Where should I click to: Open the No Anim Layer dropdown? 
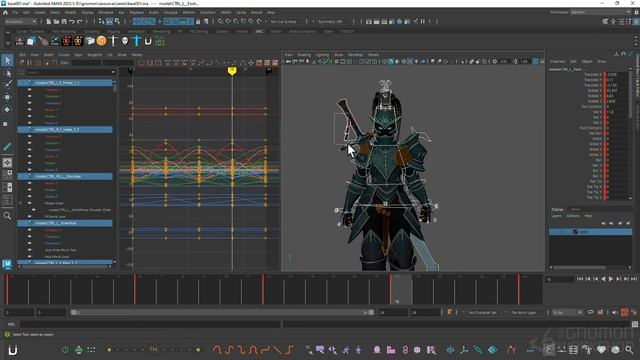pyautogui.click(x=524, y=312)
